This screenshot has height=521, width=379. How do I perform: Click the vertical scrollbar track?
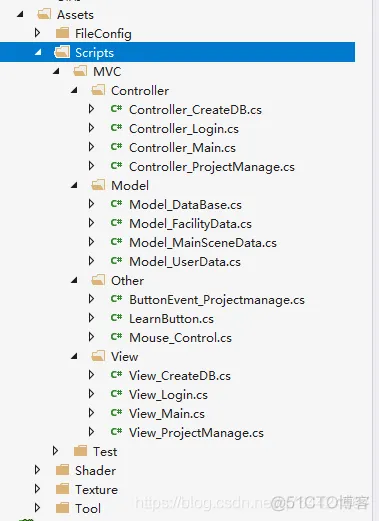click(x=376, y=260)
